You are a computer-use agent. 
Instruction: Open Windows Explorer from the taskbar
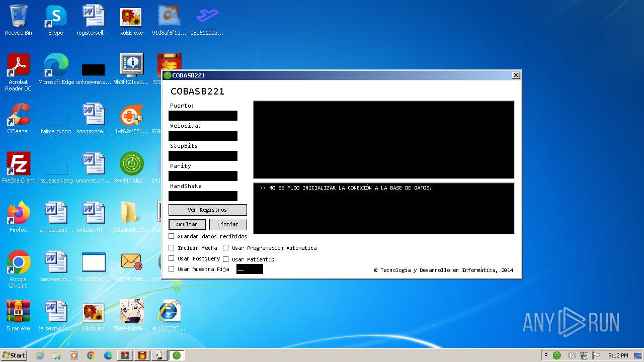click(57, 355)
